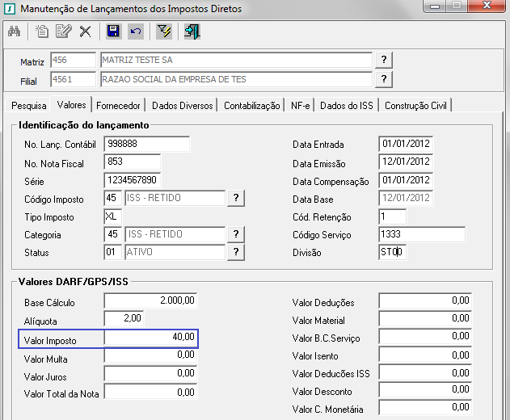Click the exit door toolbar icon
Viewport: 510px width, 420px height.
point(192,31)
